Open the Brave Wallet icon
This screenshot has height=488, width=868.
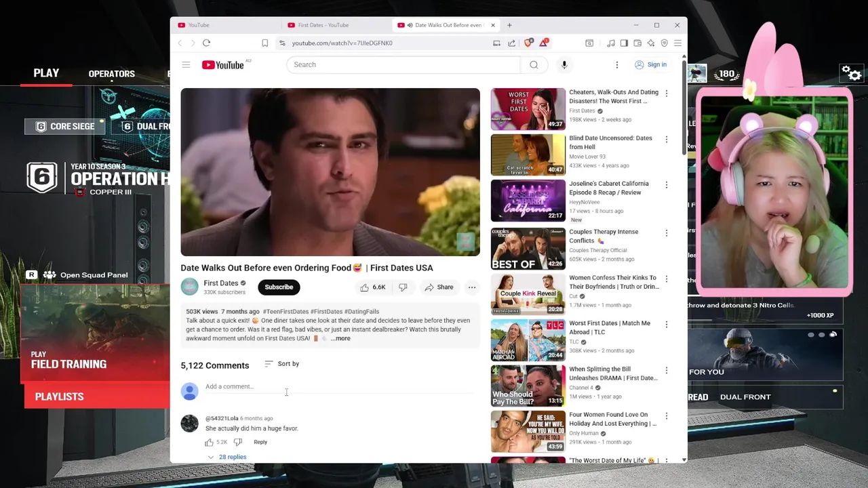point(637,43)
